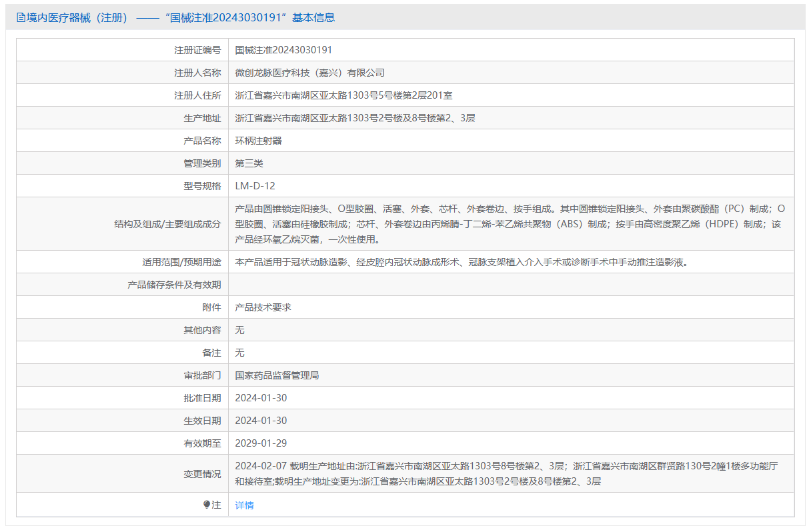Click the lightbulb icon next to 注

click(x=207, y=505)
